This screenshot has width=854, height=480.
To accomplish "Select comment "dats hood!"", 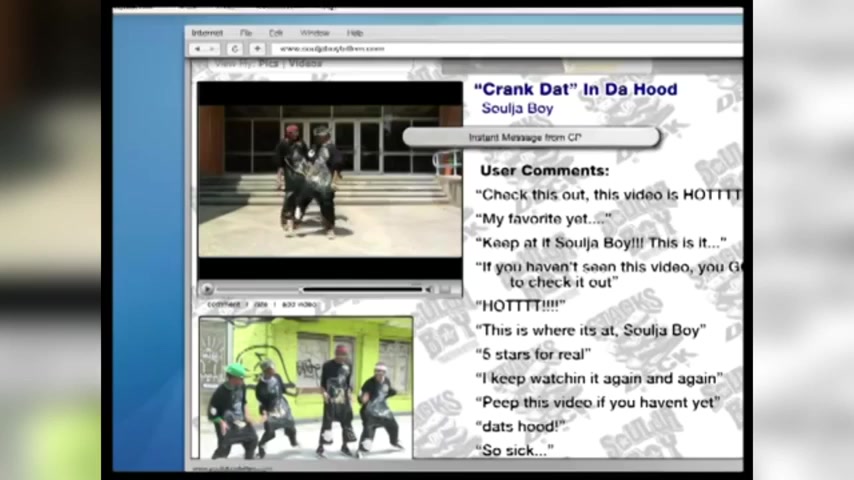I will coord(520,426).
